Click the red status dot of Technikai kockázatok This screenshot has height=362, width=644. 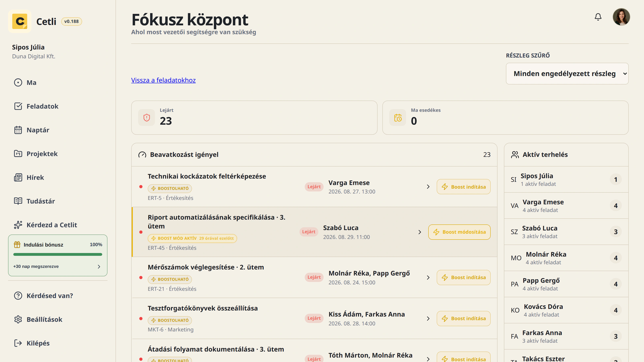pos(141,187)
